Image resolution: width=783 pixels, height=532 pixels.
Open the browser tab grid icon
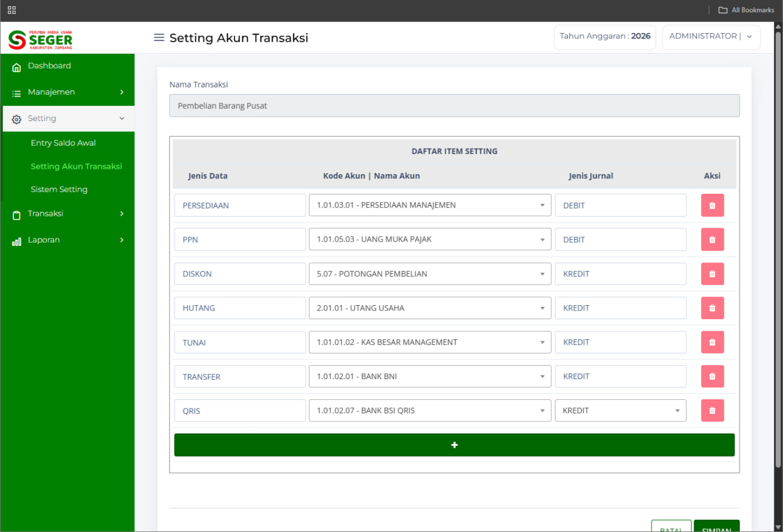tap(12, 10)
